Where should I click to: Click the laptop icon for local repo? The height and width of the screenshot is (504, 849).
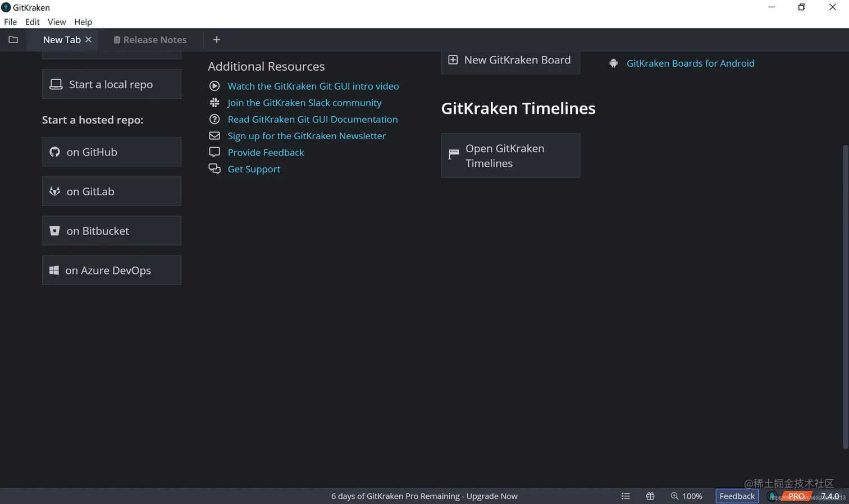point(56,84)
